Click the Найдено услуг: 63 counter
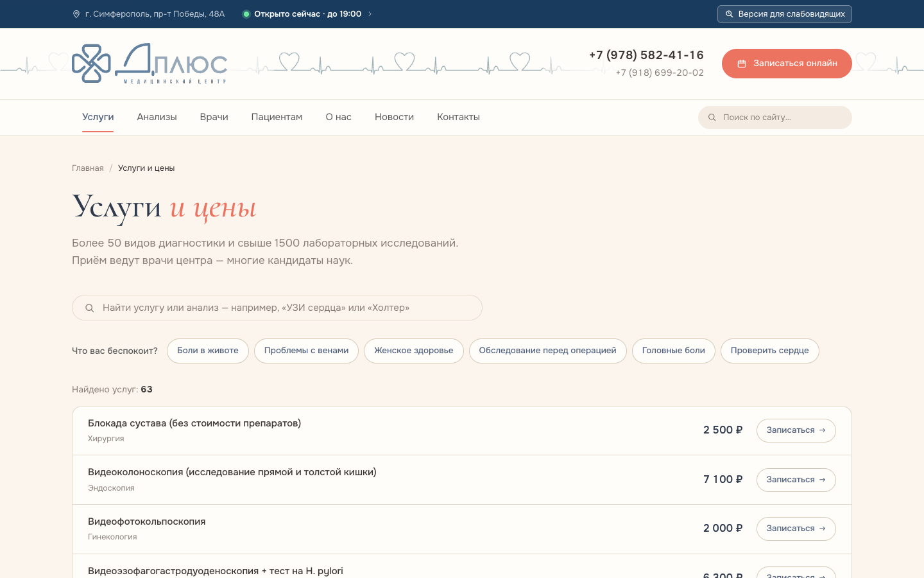This screenshot has height=578, width=924. click(x=112, y=389)
